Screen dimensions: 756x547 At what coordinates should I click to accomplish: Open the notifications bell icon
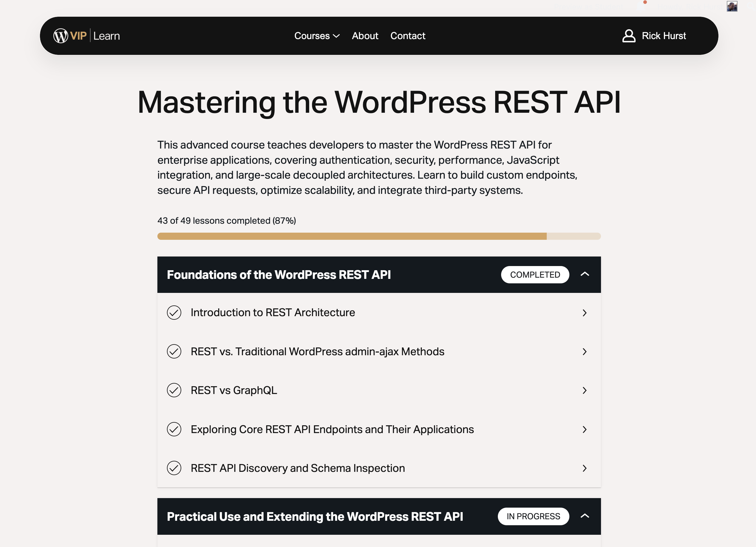point(642,7)
